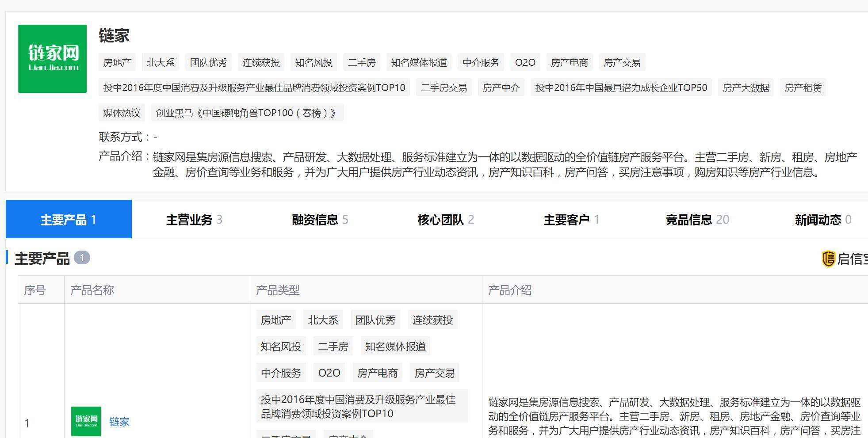Switch to the 主要产品 tab
The height and width of the screenshot is (438, 868).
click(x=69, y=219)
